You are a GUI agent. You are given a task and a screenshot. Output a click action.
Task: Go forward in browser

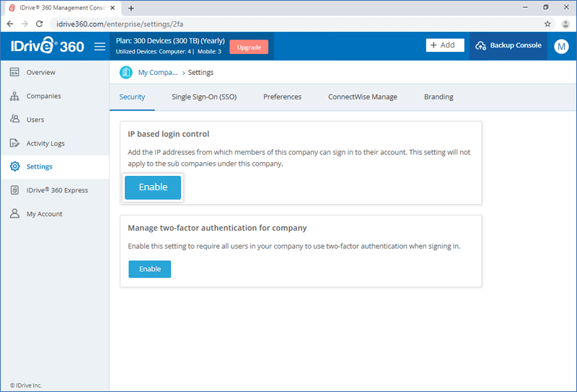(x=25, y=24)
